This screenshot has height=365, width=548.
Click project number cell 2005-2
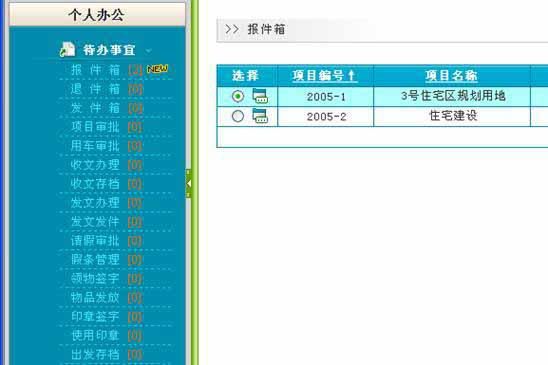tap(326, 116)
